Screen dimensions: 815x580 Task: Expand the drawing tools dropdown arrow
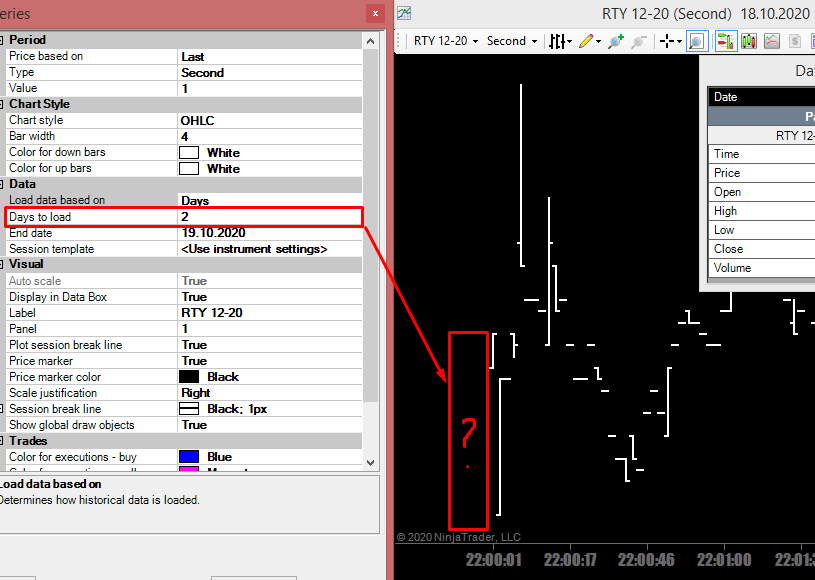[x=599, y=42]
